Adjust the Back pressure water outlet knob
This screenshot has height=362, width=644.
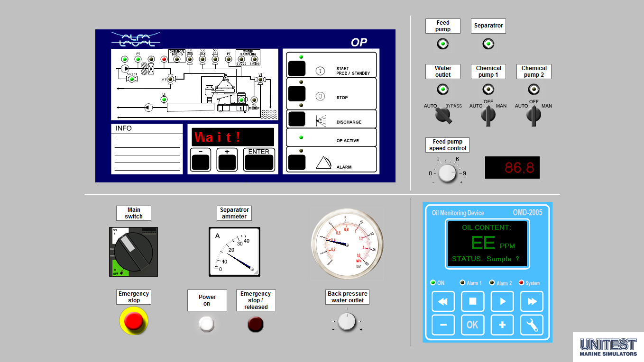click(347, 321)
